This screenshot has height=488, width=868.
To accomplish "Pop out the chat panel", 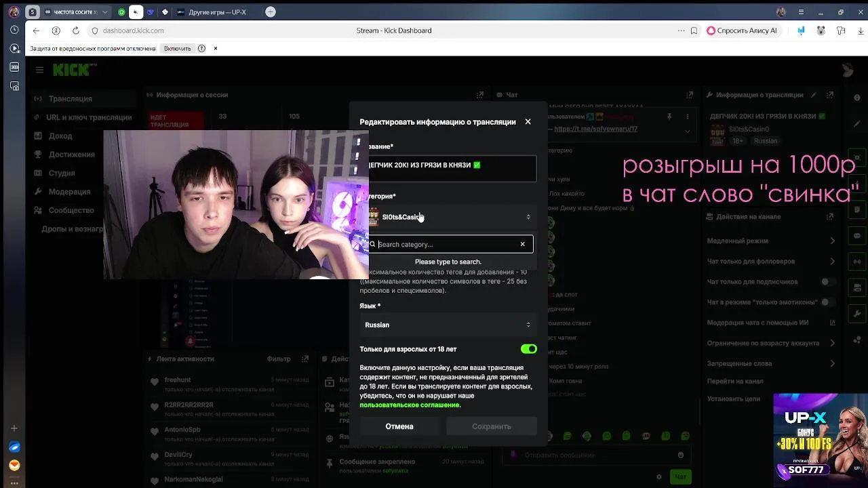I will click(x=689, y=95).
